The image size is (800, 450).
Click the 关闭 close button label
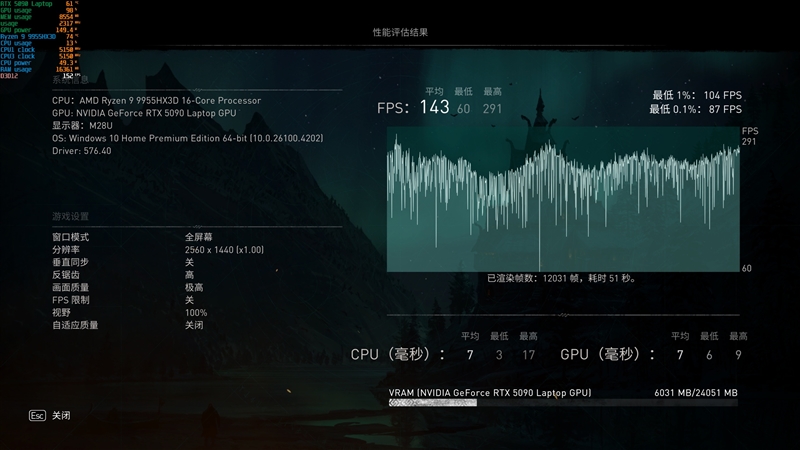(x=61, y=415)
